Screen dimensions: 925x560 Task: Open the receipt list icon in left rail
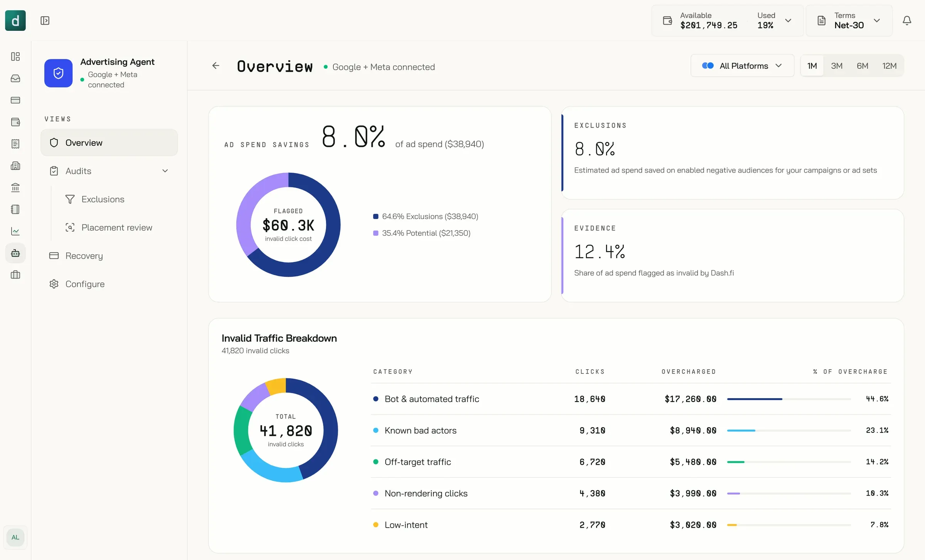(15, 144)
